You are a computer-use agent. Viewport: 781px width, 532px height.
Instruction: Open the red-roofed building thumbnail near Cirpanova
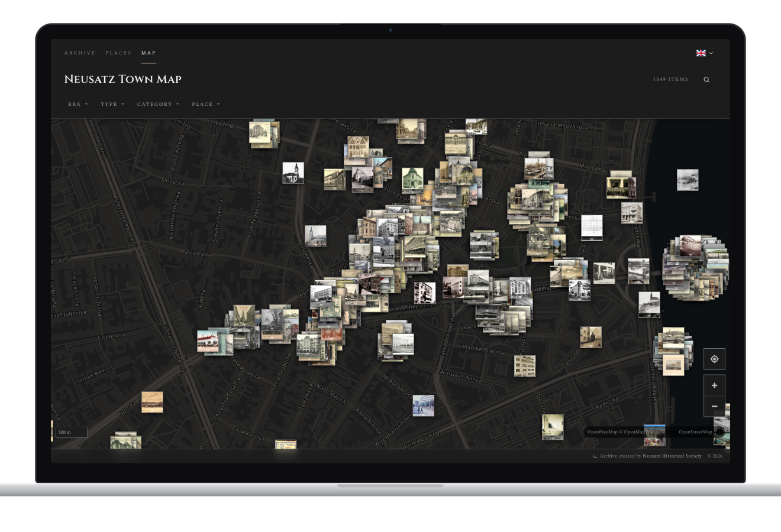pyautogui.click(x=208, y=342)
